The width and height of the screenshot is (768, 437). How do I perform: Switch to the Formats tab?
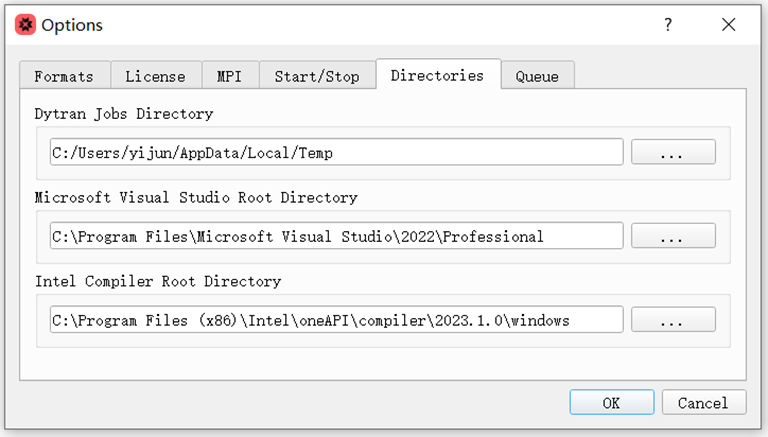64,76
